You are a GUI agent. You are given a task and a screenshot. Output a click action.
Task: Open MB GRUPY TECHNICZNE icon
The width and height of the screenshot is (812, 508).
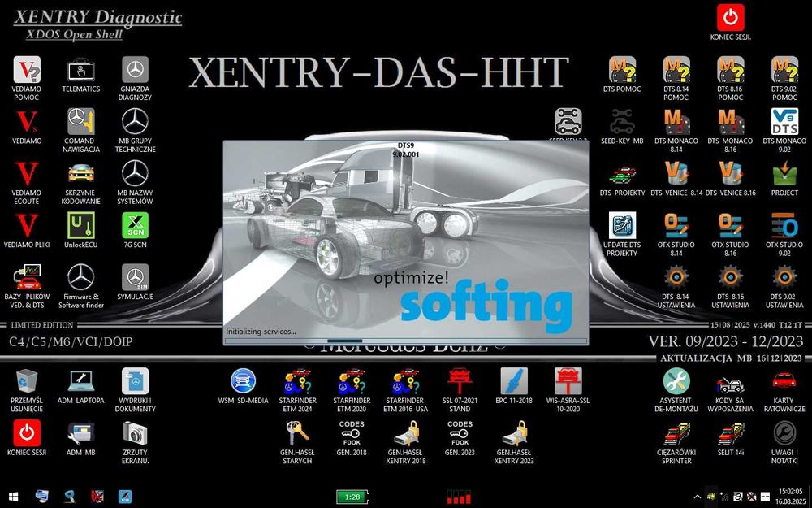pos(135,121)
